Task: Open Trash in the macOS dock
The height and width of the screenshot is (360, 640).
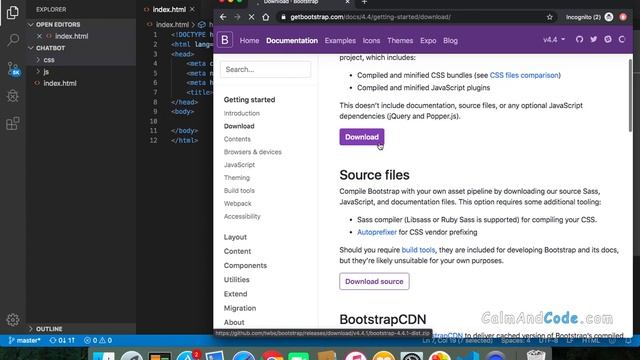Action: pos(536,355)
